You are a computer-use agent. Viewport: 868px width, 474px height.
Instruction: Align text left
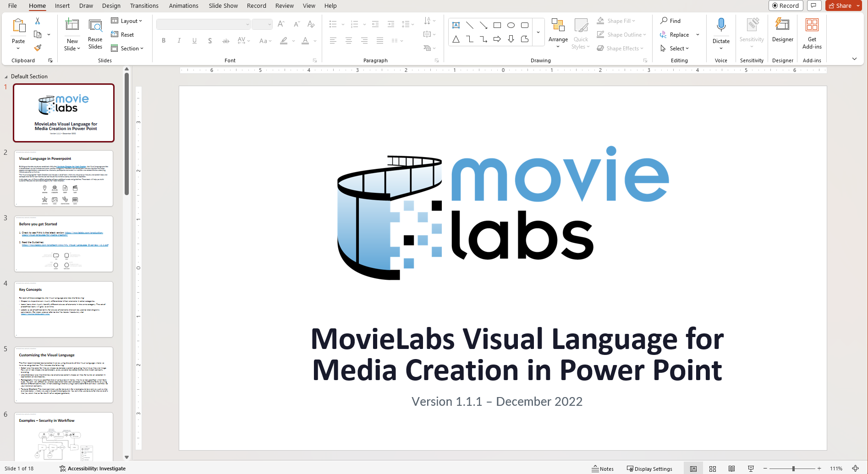pos(333,41)
